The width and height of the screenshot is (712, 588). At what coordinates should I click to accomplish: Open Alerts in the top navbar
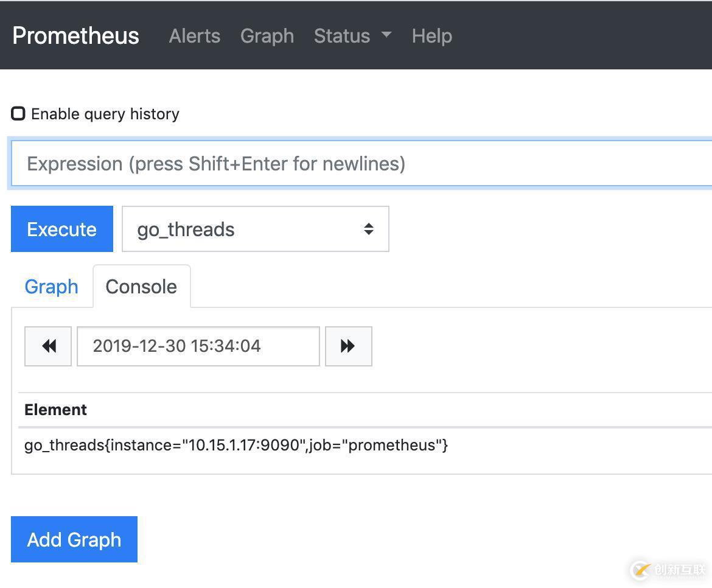pos(195,36)
